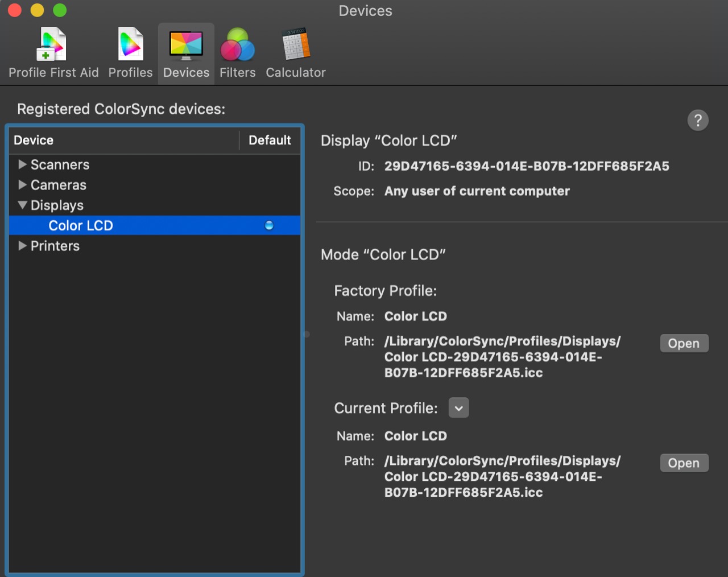Click the Current Profile name 'Color LCD'
The image size is (728, 577).
(416, 436)
